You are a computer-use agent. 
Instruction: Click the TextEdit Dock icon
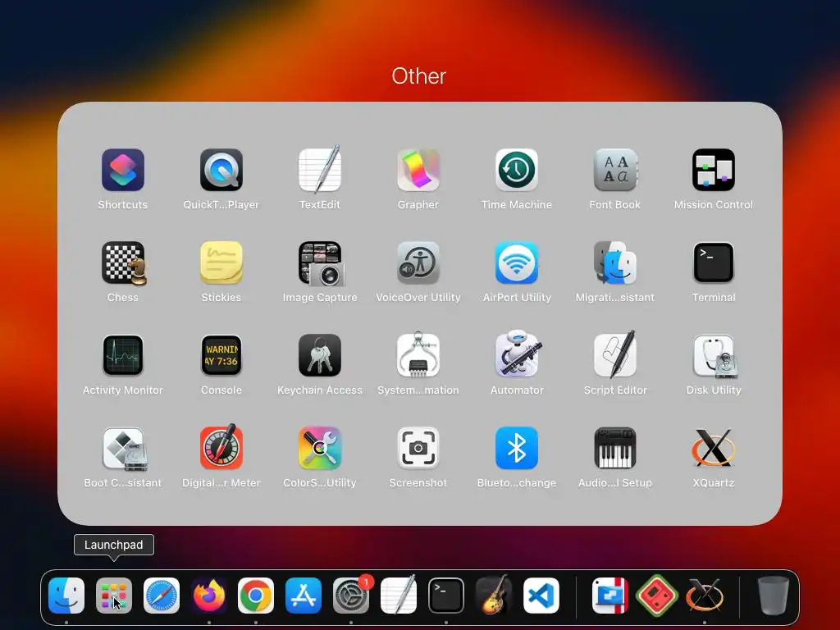pyautogui.click(x=399, y=595)
